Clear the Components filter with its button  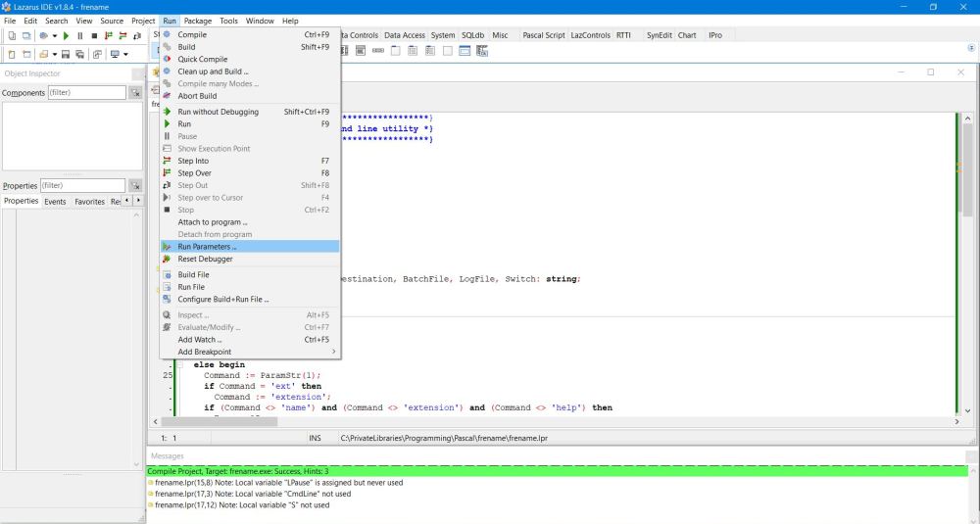(x=135, y=92)
